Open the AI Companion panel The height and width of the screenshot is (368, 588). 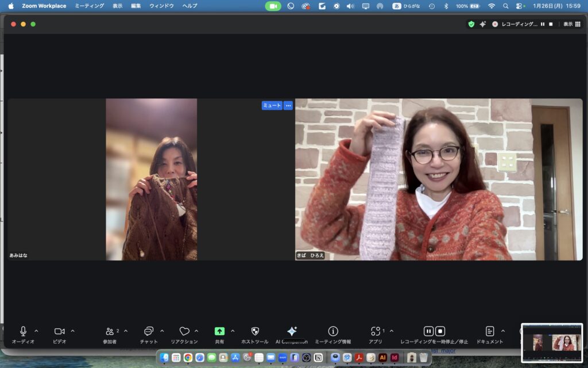coord(292,332)
